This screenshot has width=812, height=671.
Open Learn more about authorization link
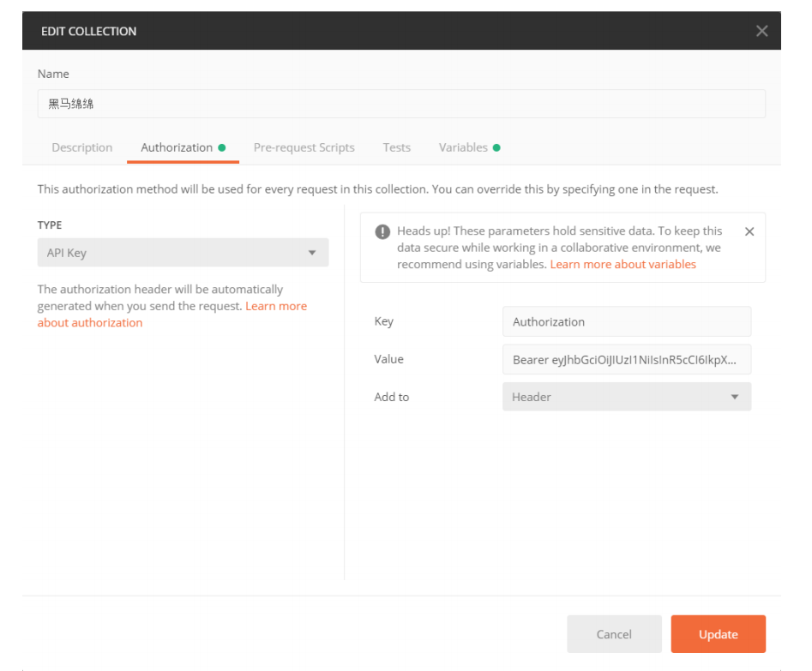pos(172,315)
